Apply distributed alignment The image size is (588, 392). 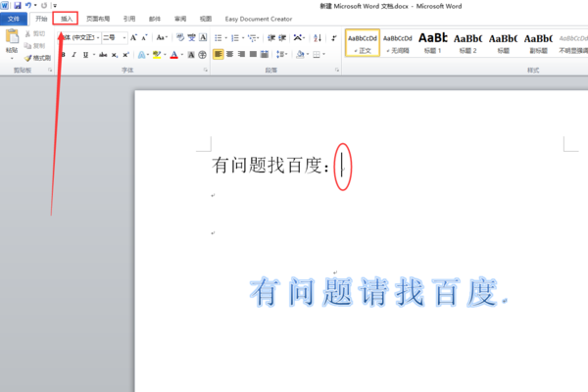coord(265,55)
